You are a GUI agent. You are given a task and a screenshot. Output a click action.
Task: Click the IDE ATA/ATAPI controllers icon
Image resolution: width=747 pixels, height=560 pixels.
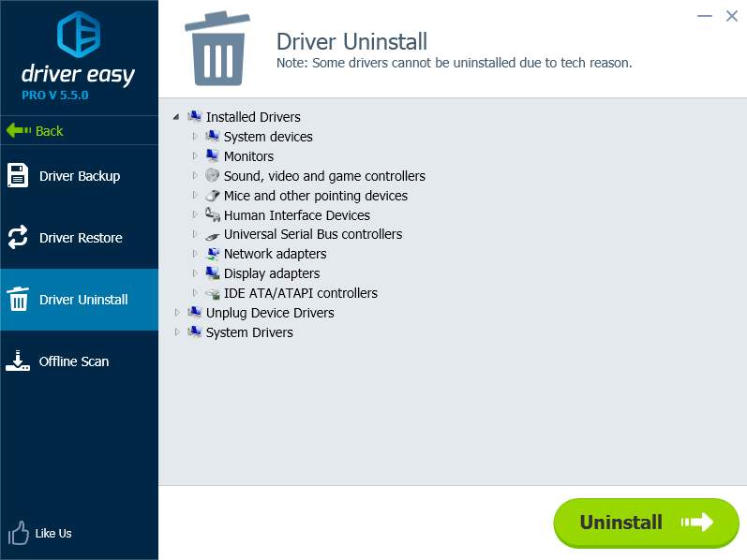(213, 294)
